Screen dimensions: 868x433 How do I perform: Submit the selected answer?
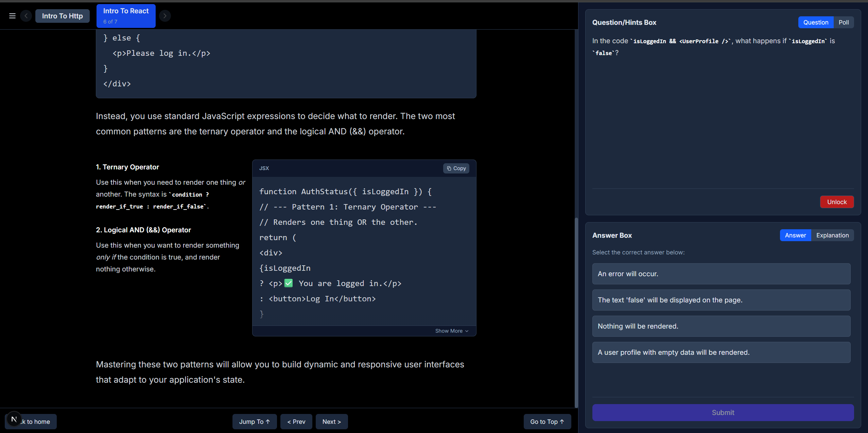(x=723, y=413)
